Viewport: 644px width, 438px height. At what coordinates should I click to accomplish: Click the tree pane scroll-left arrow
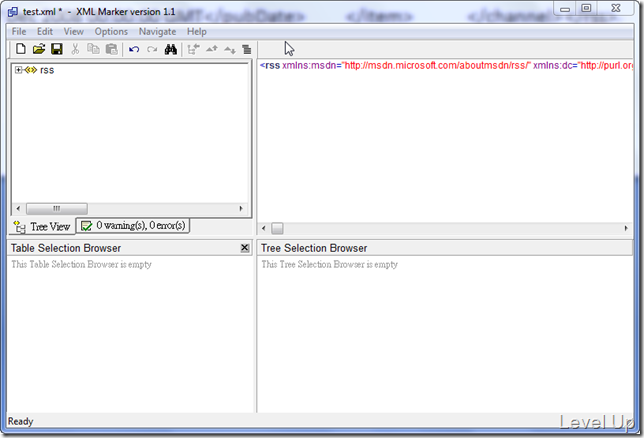18,208
